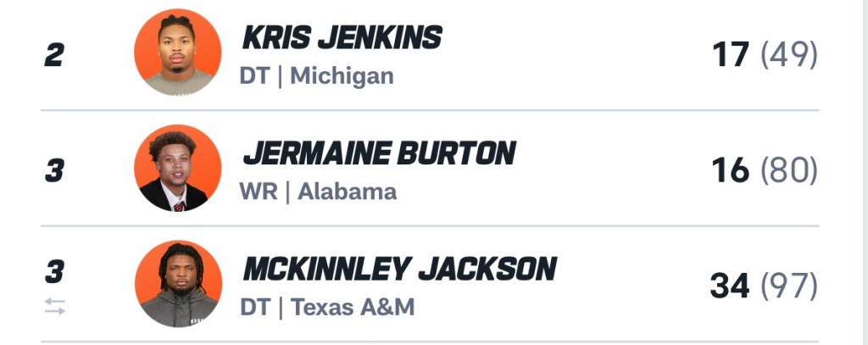Viewport: 868px width, 345px height.
Task: Click the trade arrows icon beside McKinnley Jackson
Action: 55,308
